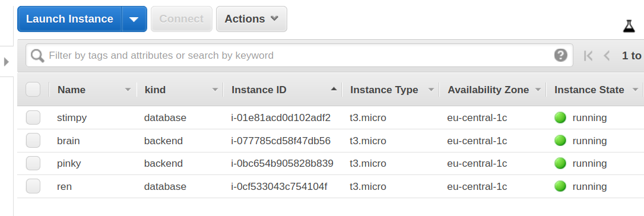Viewport: 644px width, 216px height.
Task: Open the Instance Type column dropdown arrow
Action: 431,90
